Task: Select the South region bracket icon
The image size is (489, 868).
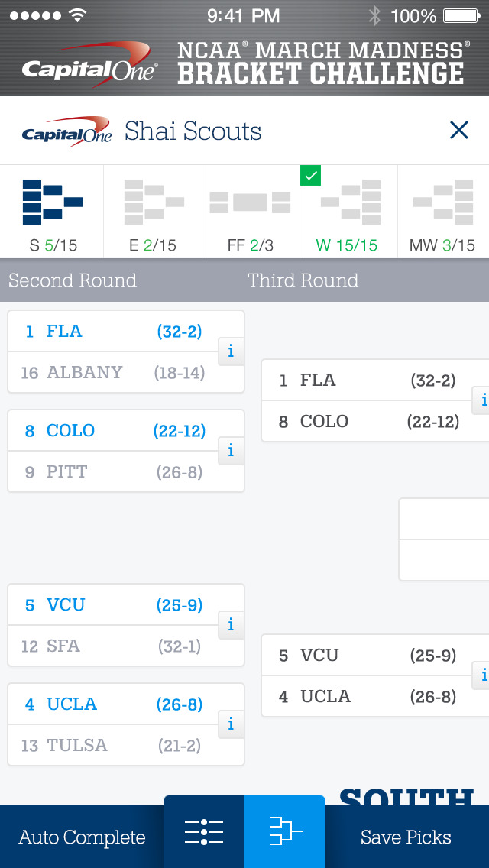Action: pos(52,212)
